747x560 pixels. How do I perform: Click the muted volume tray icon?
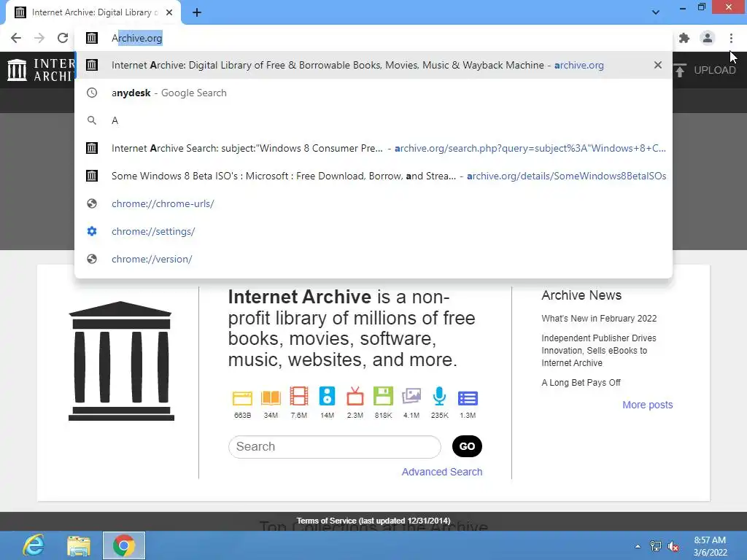tap(673, 546)
